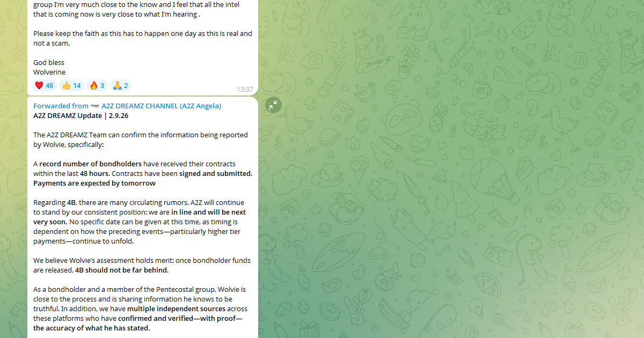Click the fire emoji reaction (3)
The width and height of the screenshot is (644, 338).
(97, 85)
